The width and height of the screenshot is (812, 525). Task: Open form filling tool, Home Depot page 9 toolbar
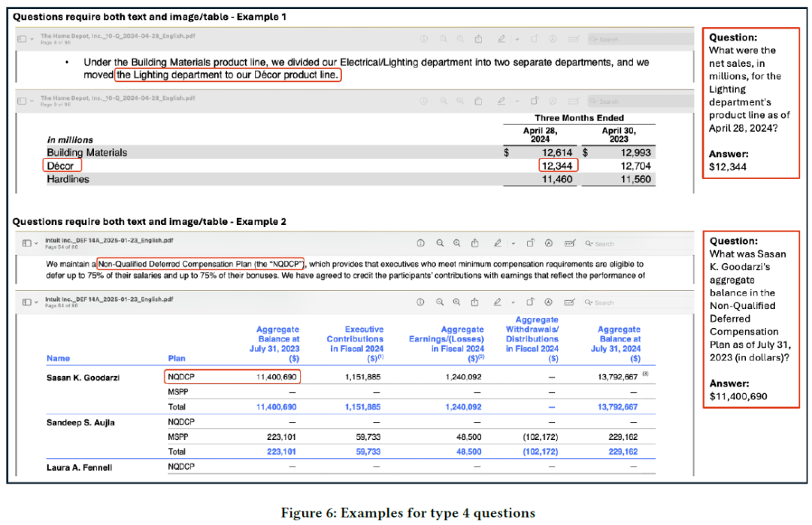coord(574,101)
